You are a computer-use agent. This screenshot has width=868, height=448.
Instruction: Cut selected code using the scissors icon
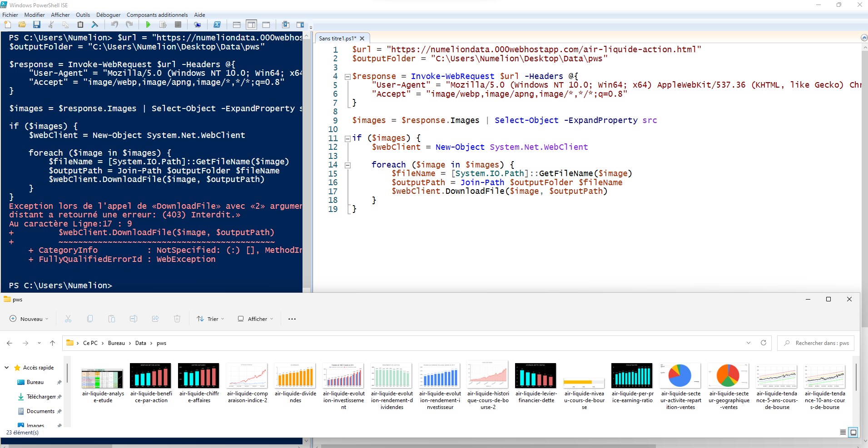[51, 25]
